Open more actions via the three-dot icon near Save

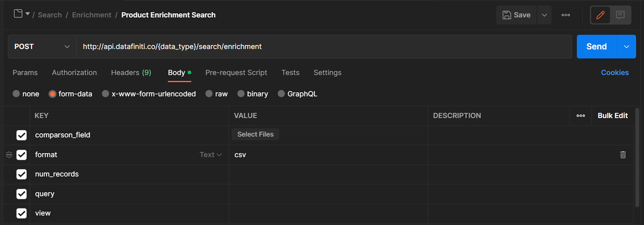(x=566, y=15)
